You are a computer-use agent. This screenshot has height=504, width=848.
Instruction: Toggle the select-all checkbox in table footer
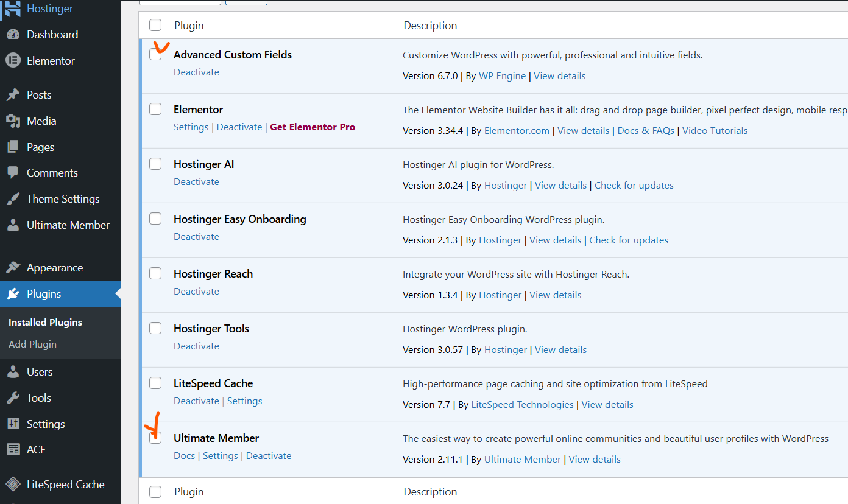pyautogui.click(x=155, y=492)
